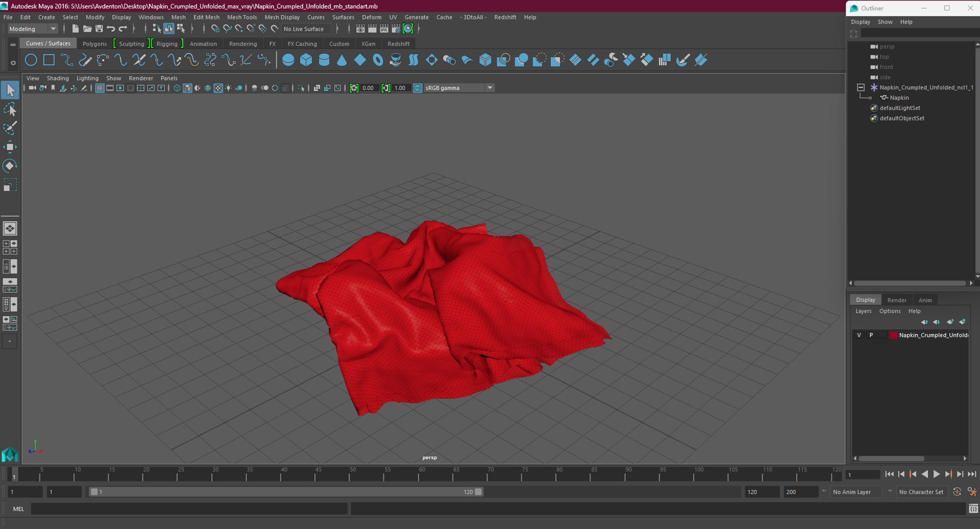
Task: Activate the Select tool in toolbox
Action: click(x=10, y=90)
